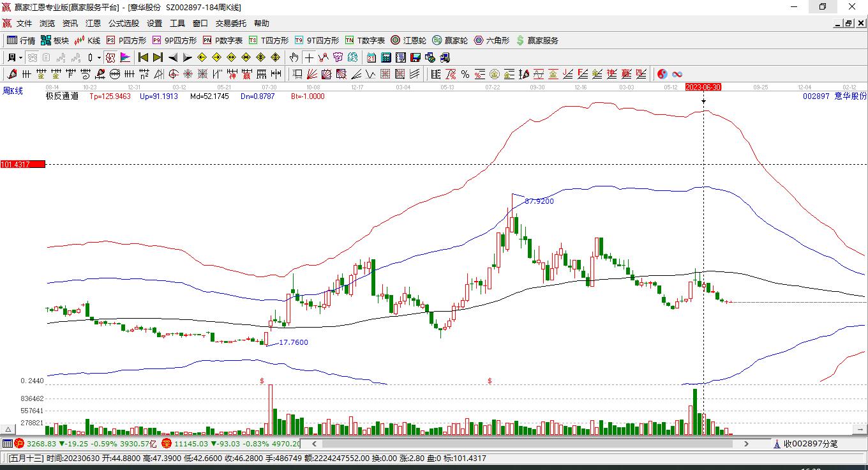Open the 资讯 menu

coord(70,24)
